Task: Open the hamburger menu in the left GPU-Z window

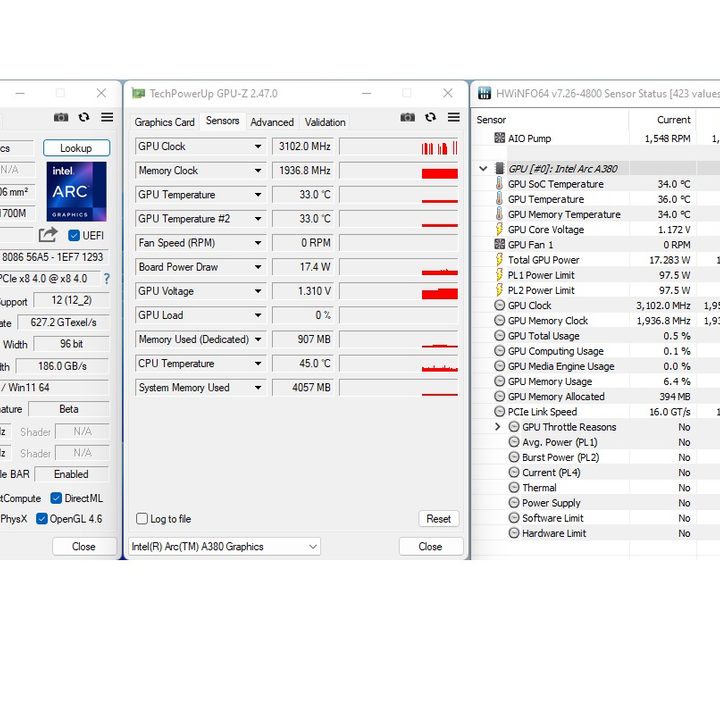Action: (x=107, y=117)
